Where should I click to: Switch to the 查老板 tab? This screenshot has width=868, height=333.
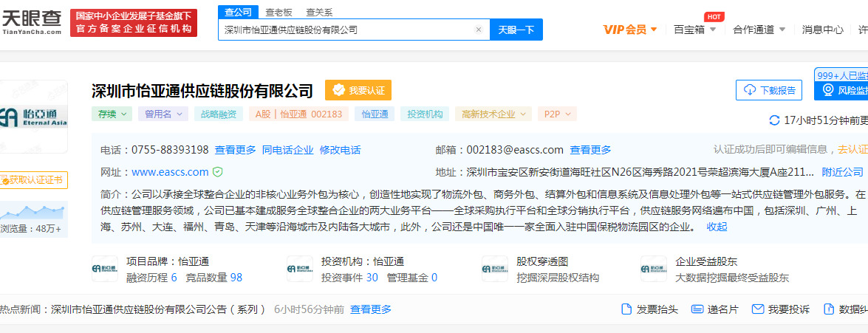278,12
